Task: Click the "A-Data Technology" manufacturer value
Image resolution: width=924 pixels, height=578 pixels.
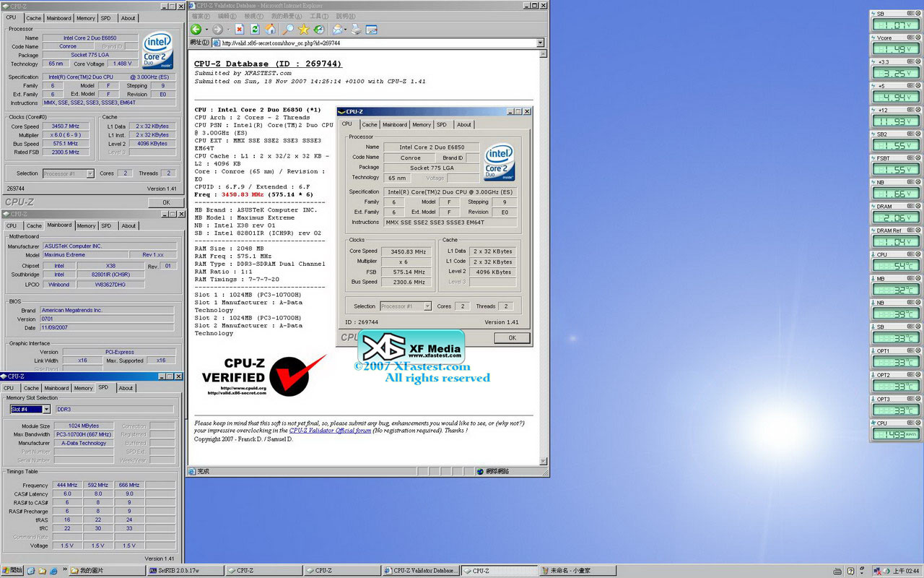Action: pyautogui.click(x=84, y=444)
